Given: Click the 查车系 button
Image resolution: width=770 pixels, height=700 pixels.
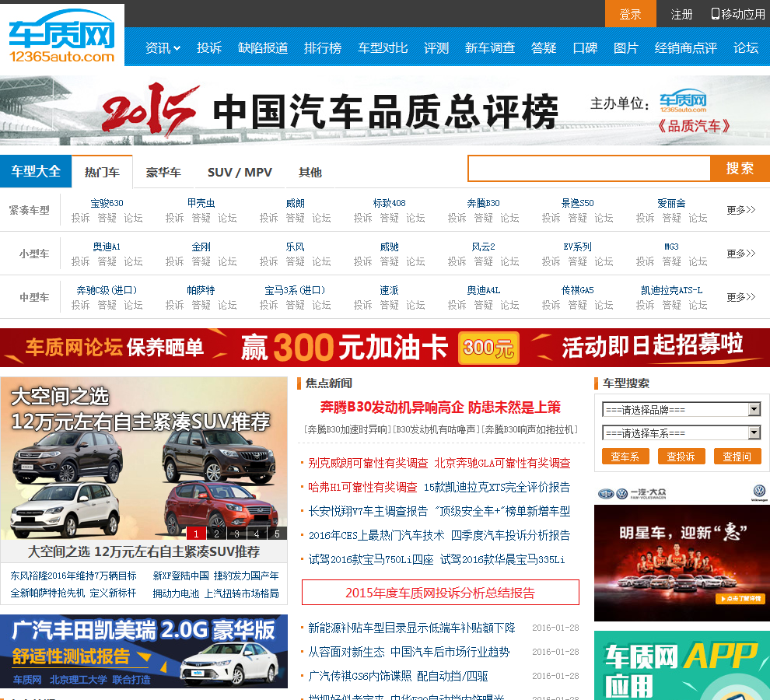Looking at the screenshot, I should [x=625, y=457].
